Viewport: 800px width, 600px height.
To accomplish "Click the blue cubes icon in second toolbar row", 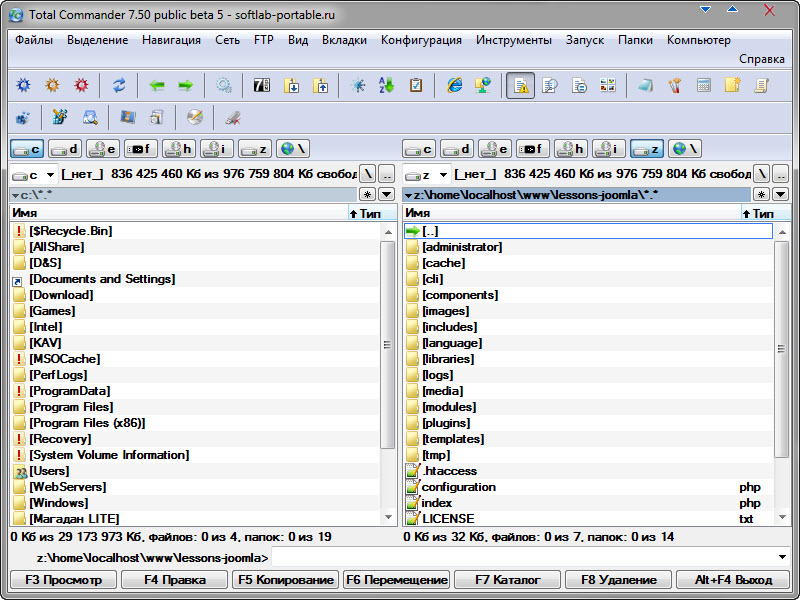I will tap(23, 118).
